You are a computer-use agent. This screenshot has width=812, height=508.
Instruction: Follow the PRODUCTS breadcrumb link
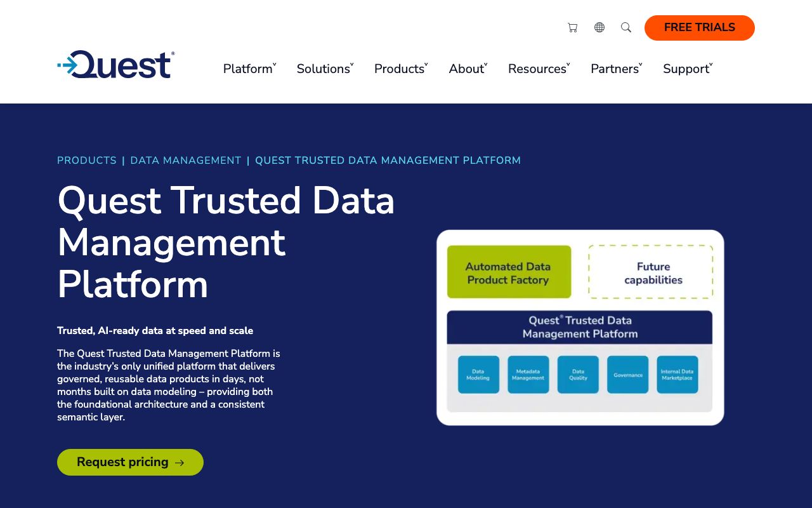point(87,161)
